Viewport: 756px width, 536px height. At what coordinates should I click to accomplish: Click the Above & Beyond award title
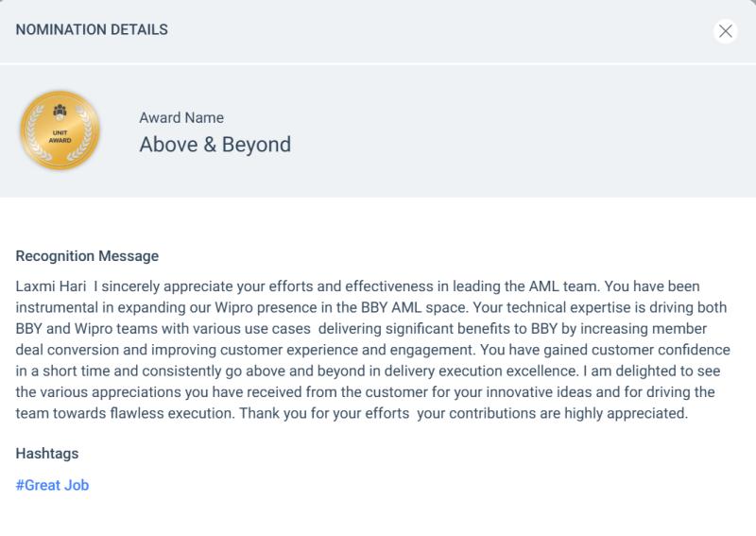click(215, 145)
